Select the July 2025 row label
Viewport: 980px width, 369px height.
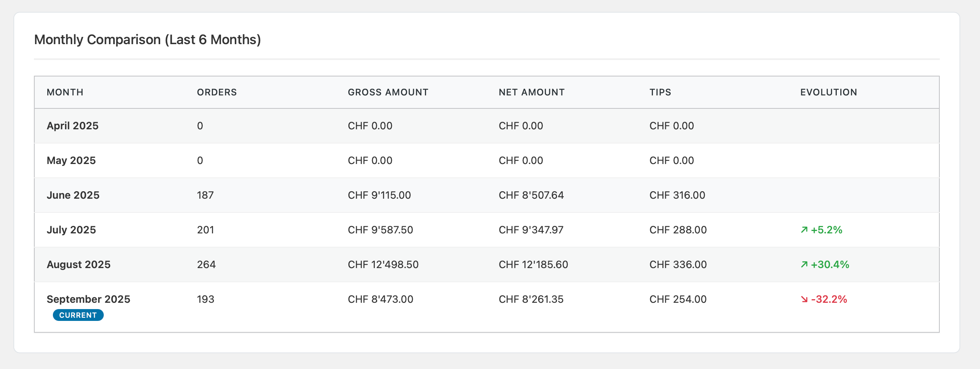[x=71, y=230]
